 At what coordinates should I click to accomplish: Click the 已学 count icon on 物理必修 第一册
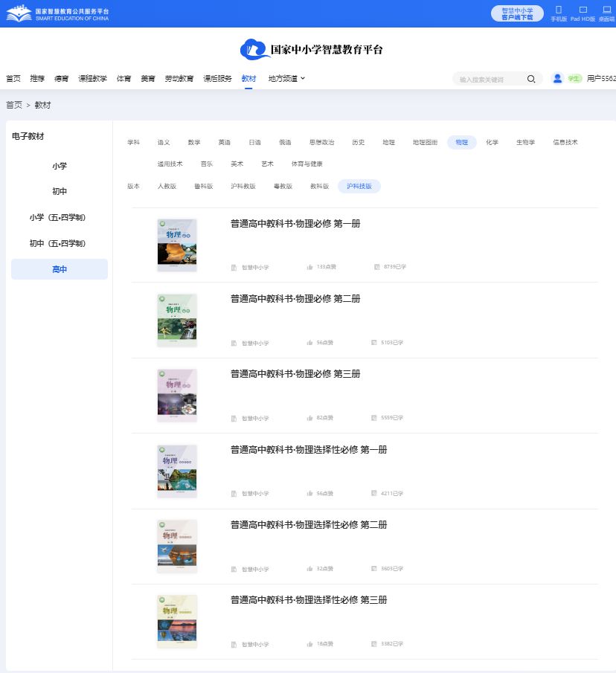click(376, 265)
